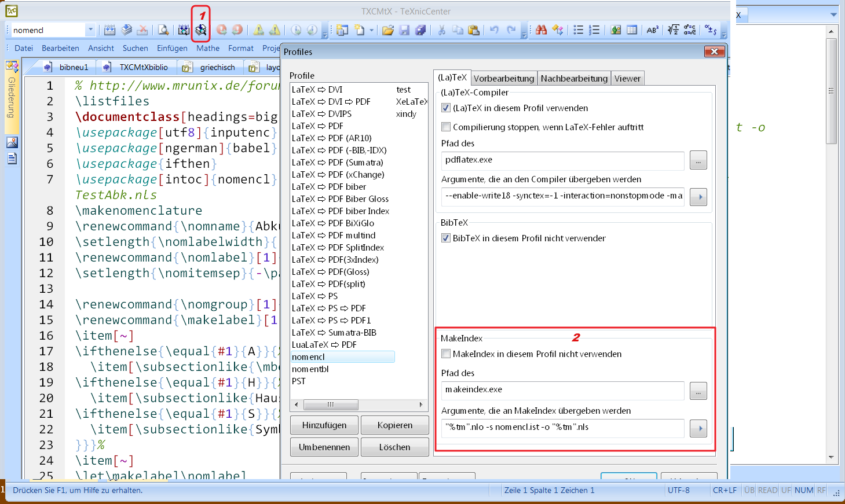Toggle '(La)TeX in diesem Profil verwenden' checkbox
845x504 pixels.
point(446,108)
